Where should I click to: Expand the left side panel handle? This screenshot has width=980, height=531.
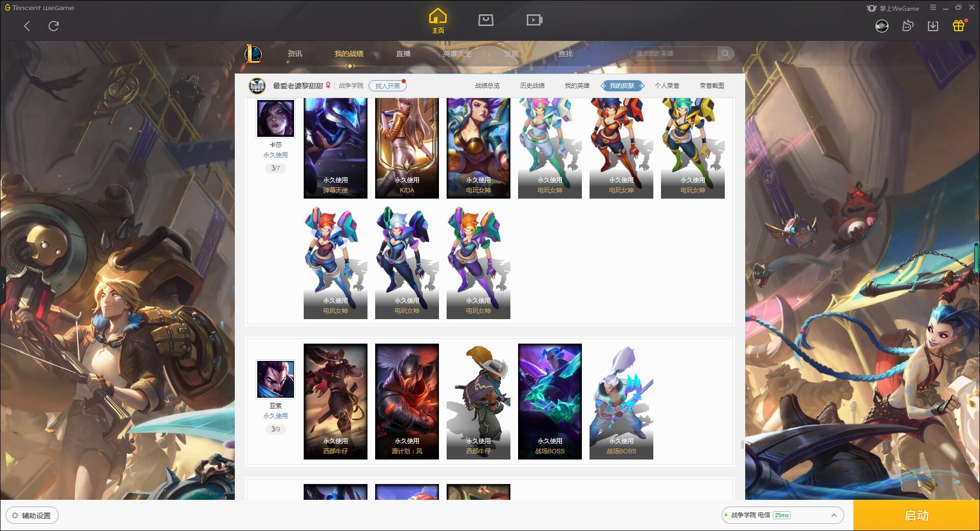click(x=3, y=286)
